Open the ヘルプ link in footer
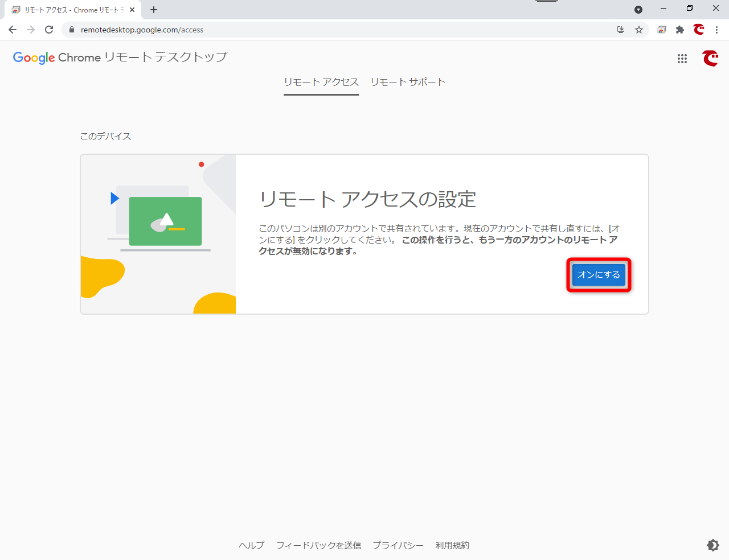729x560 pixels. tap(251, 545)
